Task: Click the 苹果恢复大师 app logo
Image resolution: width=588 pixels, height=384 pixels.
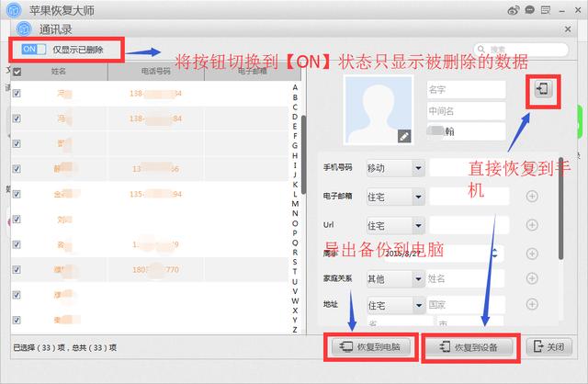Action: [14, 10]
